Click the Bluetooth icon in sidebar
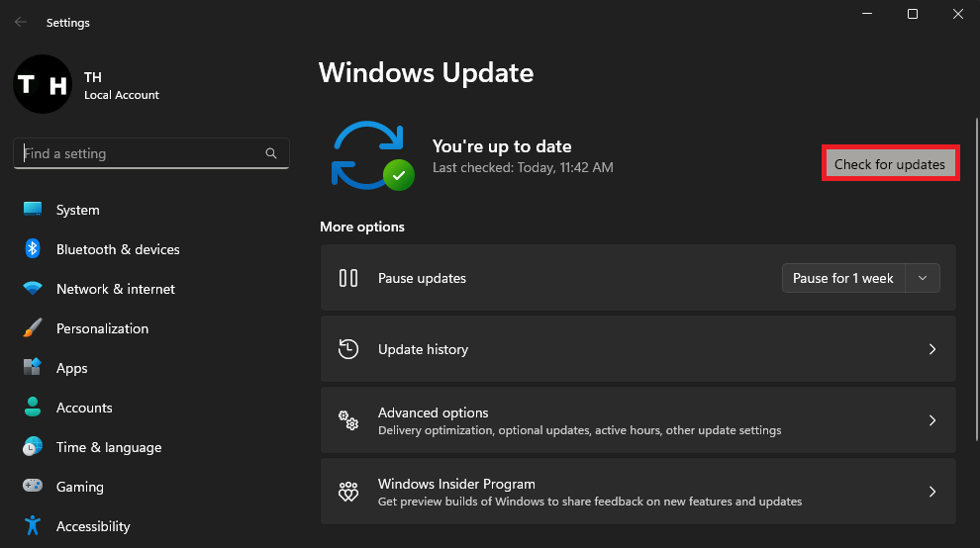 [33, 248]
